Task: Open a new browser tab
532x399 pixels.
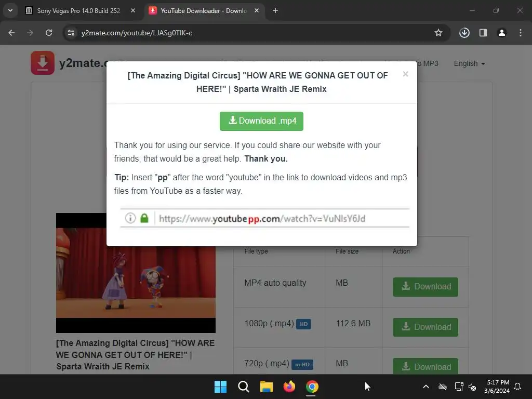Action: pos(275,11)
